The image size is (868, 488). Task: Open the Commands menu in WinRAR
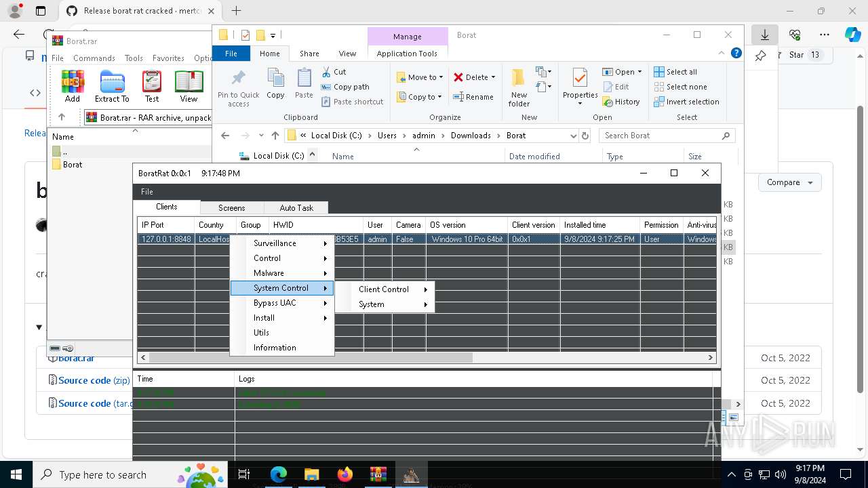[x=94, y=58]
